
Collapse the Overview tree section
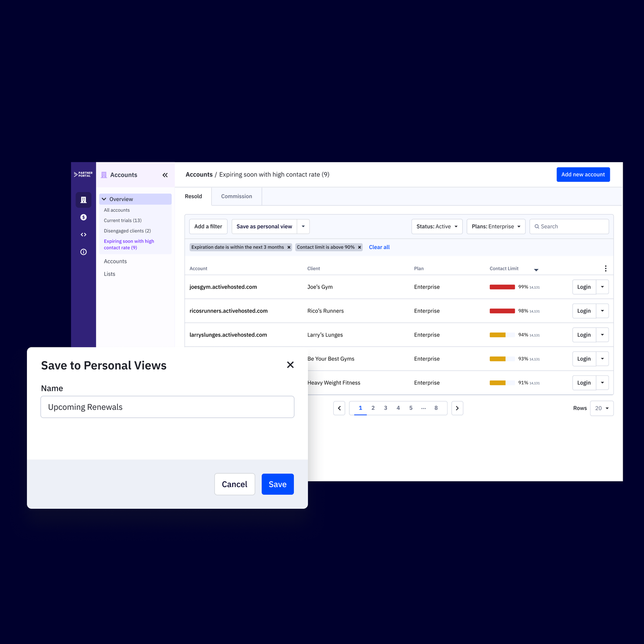[x=104, y=199]
